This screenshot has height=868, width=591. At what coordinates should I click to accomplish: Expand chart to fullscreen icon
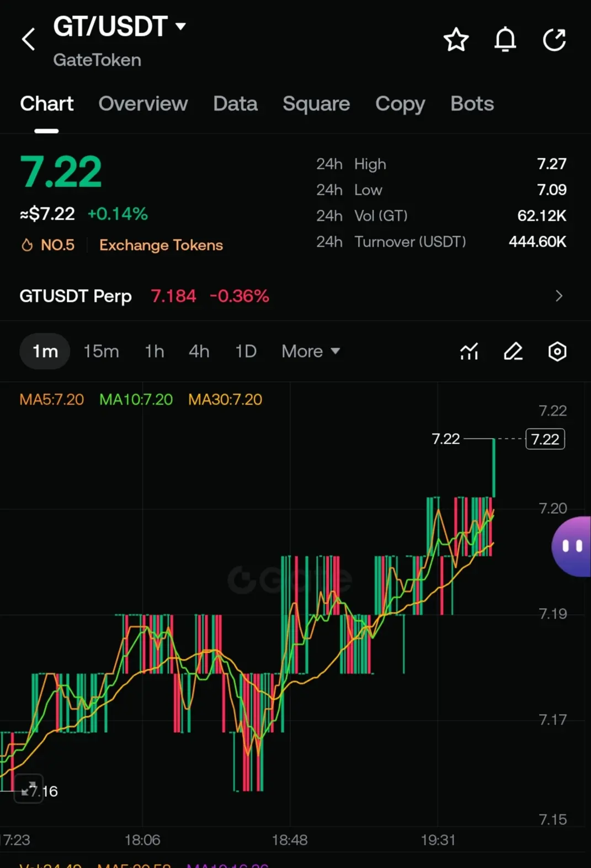[x=29, y=789]
